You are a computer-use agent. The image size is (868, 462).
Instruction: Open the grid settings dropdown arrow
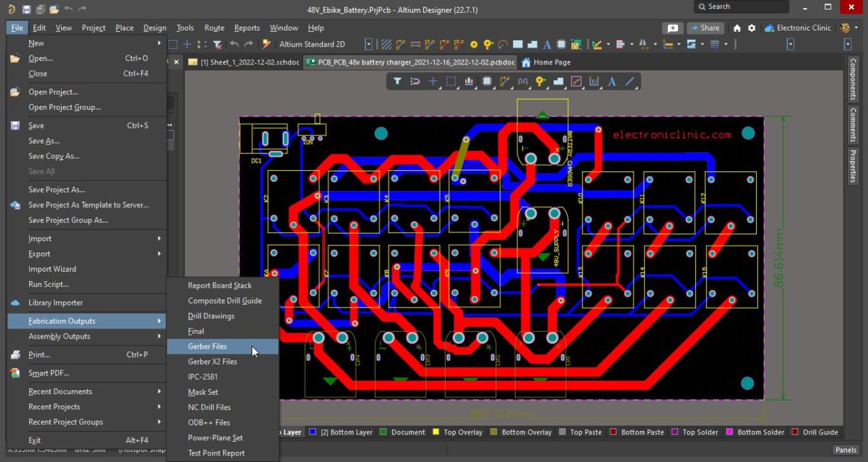coord(726,44)
